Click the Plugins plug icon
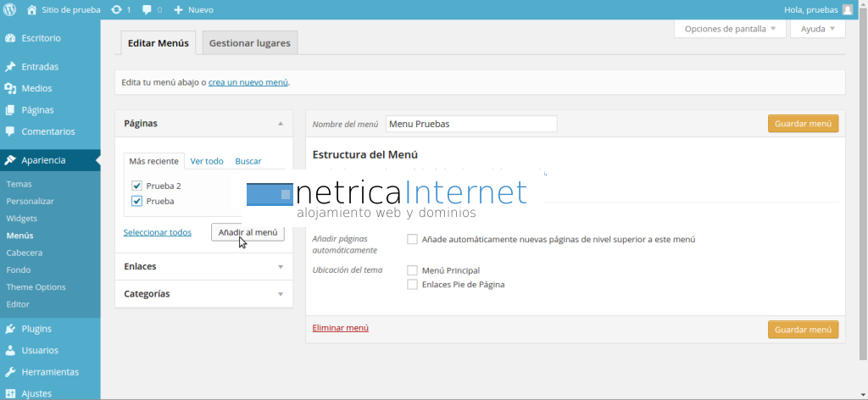This screenshot has width=868, height=400. pos(10,329)
